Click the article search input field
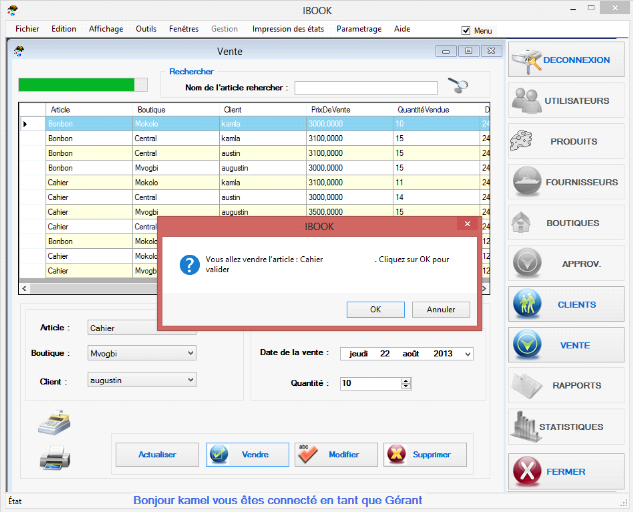 point(365,88)
